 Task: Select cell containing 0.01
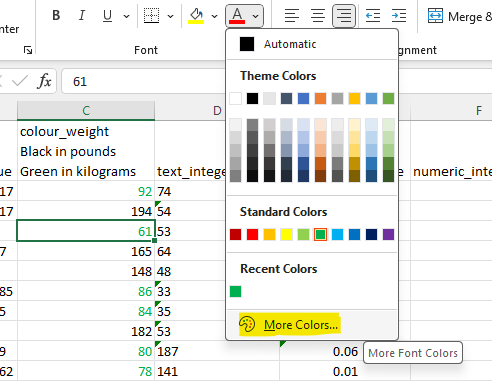(345, 371)
